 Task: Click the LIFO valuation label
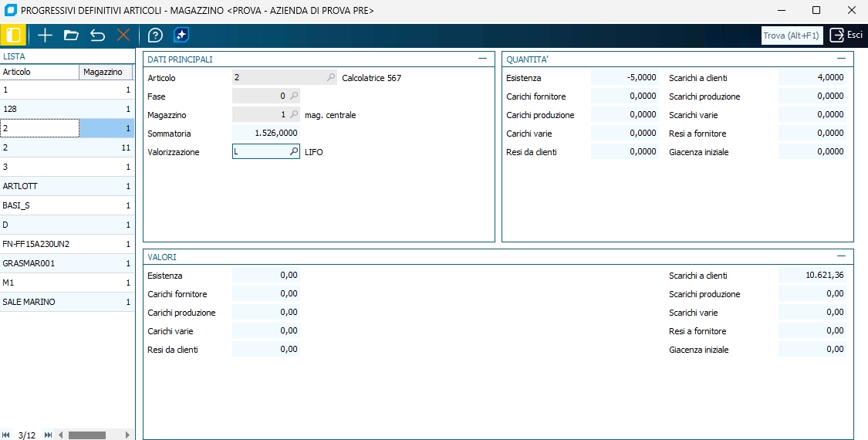(314, 152)
